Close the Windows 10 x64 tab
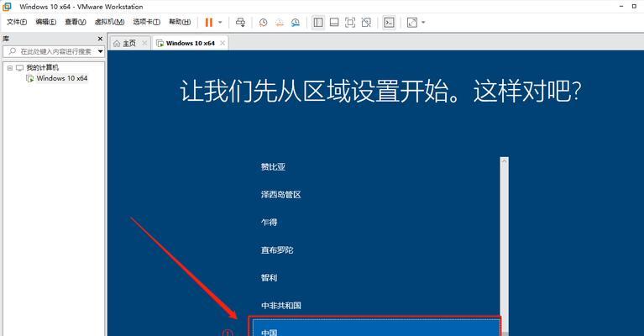This screenshot has width=644, height=336. (x=223, y=43)
